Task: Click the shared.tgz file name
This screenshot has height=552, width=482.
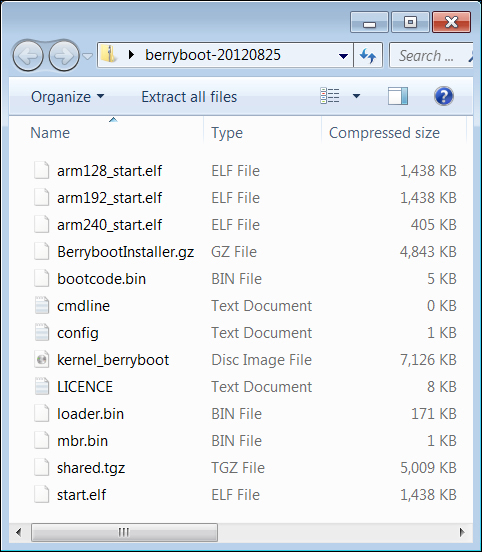Action: tap(91, 468)
